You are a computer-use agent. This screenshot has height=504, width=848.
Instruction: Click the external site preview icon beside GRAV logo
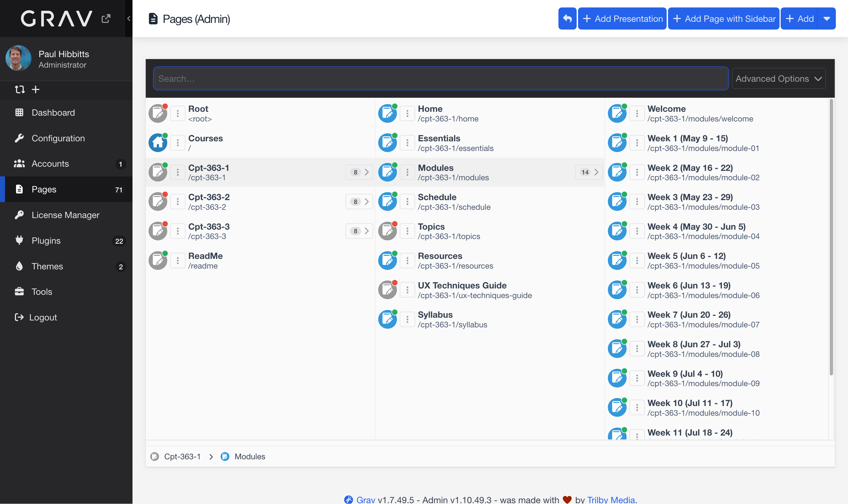coord(106,18)
